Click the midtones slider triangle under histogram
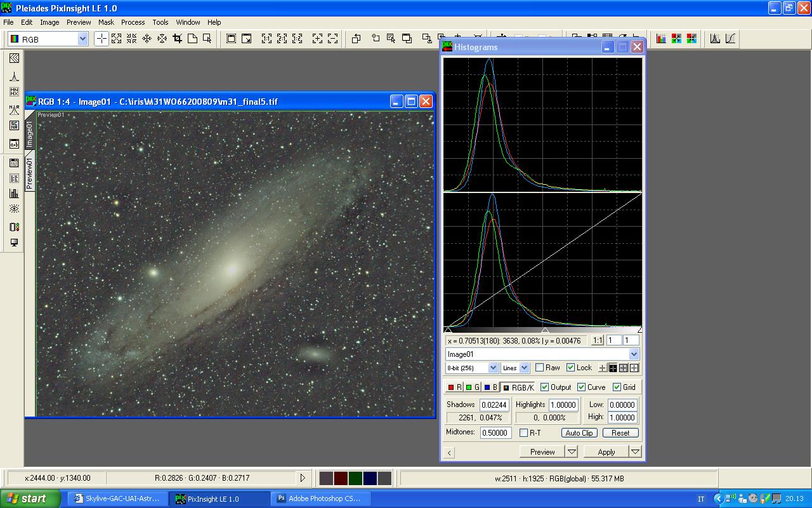Image resolution: width=812 pixels, height=508 pixels. pos(545,330)
